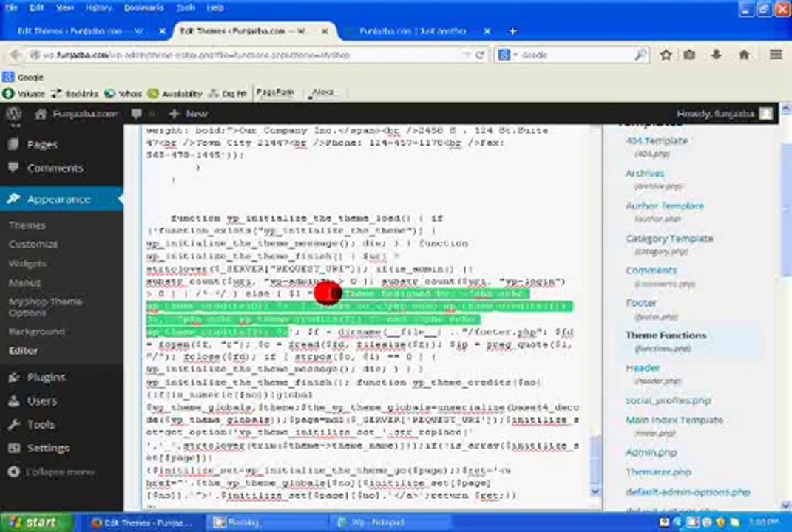Open Customize under Appearance
This screenshot has height=532, width=792.
(x=33, y=245)
